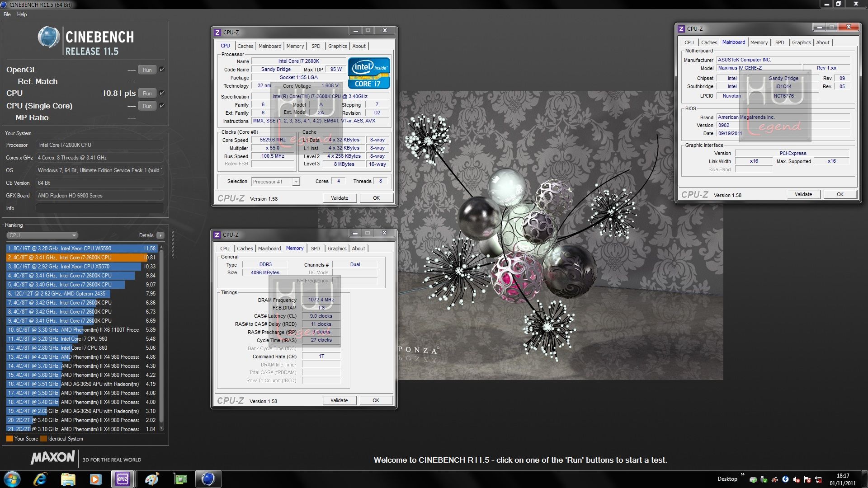The width and height of the screenshot is (868, 488).
Task: Open the Paint taskbar icon
Action: [x=152, y=479]
